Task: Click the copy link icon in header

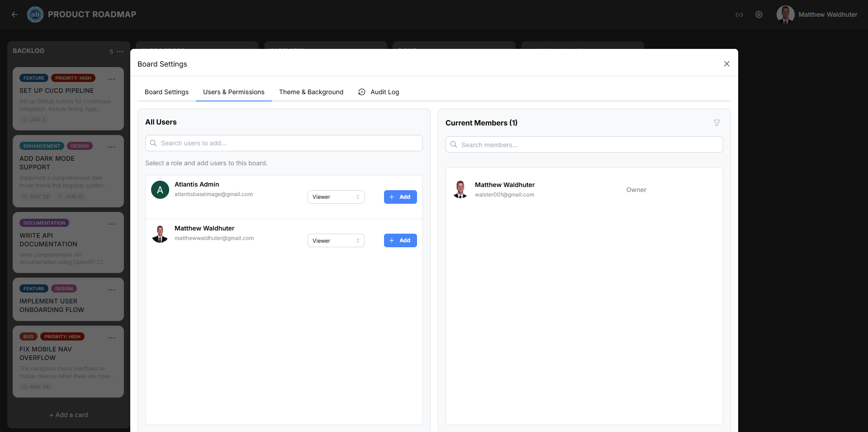Action: 739,14
